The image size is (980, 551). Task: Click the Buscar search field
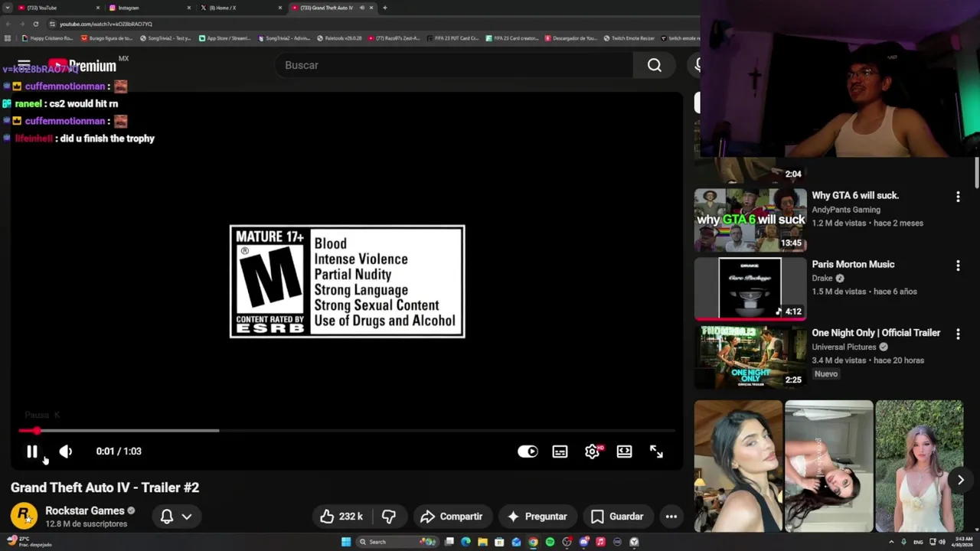(454, 65)
